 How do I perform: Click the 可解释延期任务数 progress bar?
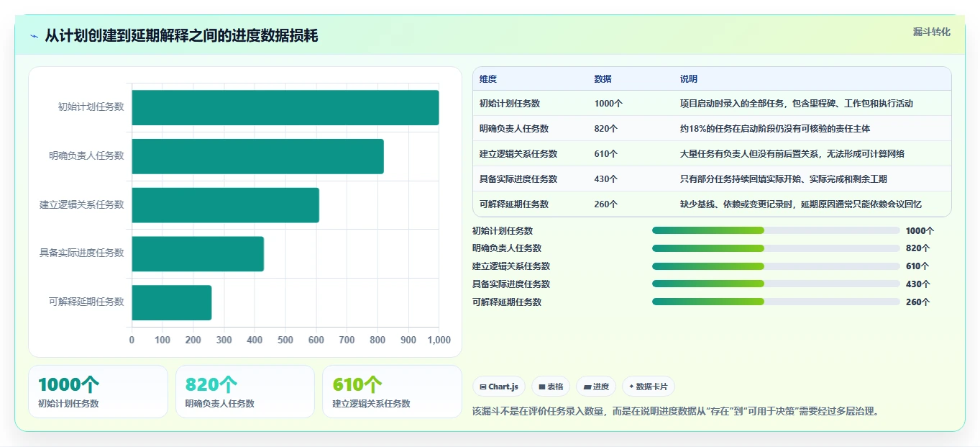pyautogui.click(x=776, y=302)
